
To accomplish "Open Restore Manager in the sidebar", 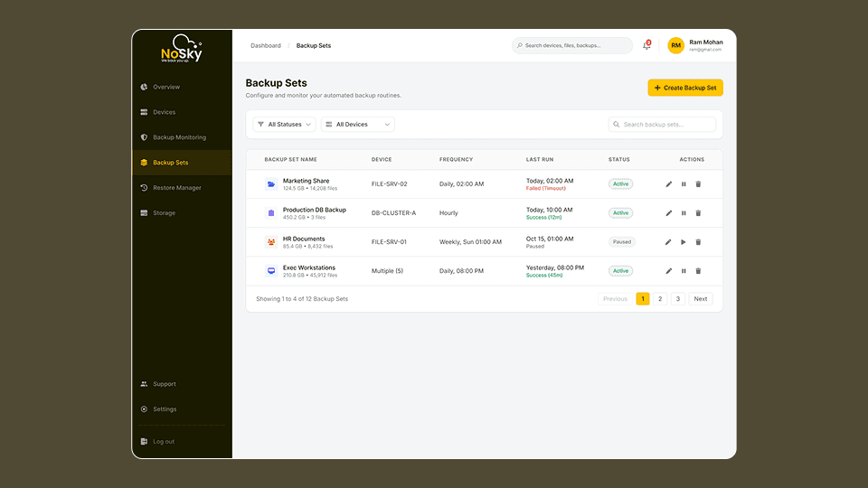I will (177, 188).
